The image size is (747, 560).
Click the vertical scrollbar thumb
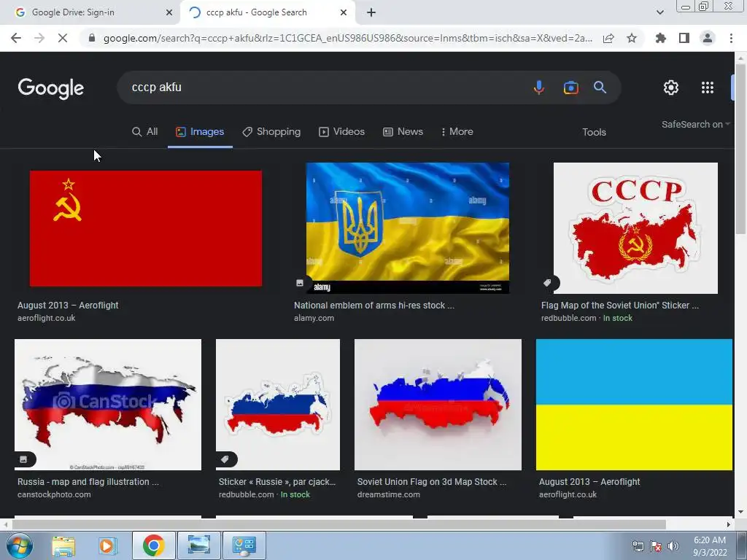(x=740, y=147)
